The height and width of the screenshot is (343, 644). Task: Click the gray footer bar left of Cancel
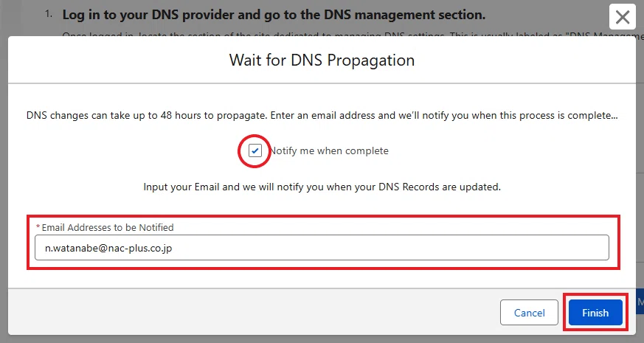[246, 311]
